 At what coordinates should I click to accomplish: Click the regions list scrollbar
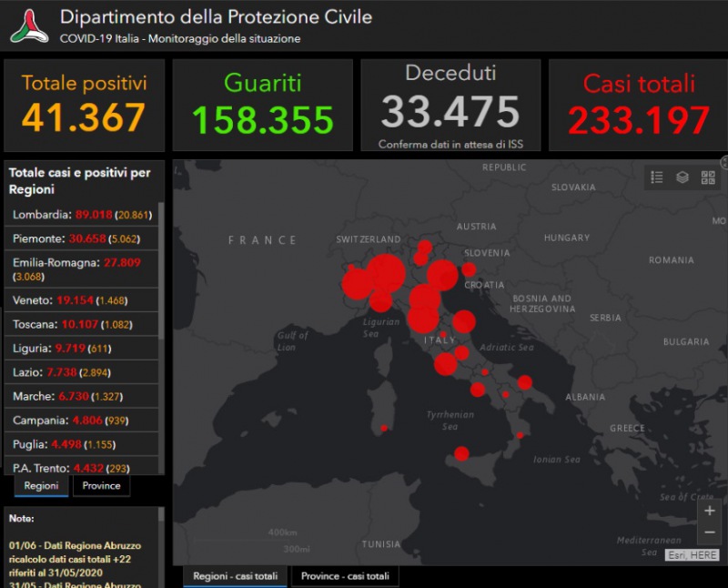[161, 273]
